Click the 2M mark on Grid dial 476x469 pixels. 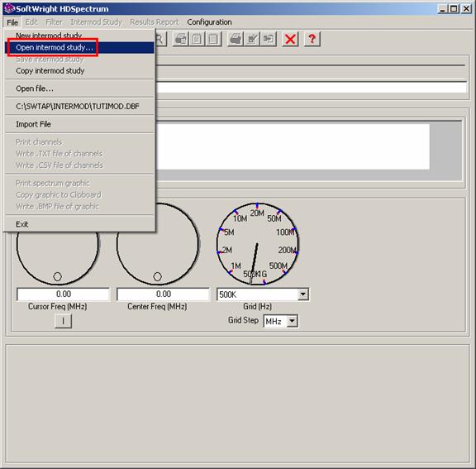coord(227,250)
